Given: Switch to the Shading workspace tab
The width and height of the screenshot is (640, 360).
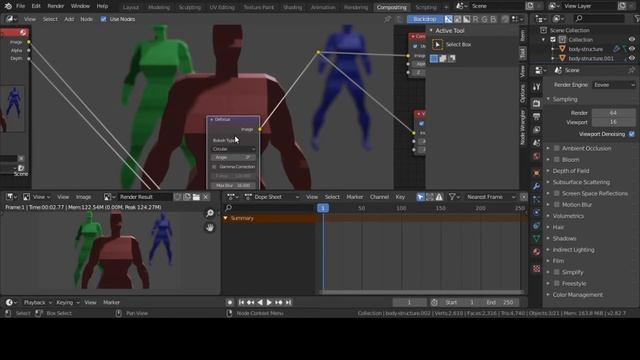Looking at the screenshot, I should [292, 7].
